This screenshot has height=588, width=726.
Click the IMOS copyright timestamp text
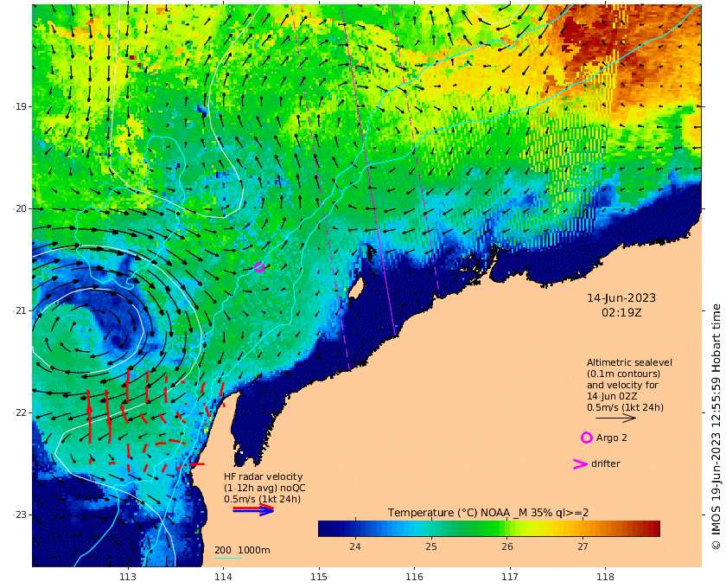pyautogui.click(x=716, y=427)
